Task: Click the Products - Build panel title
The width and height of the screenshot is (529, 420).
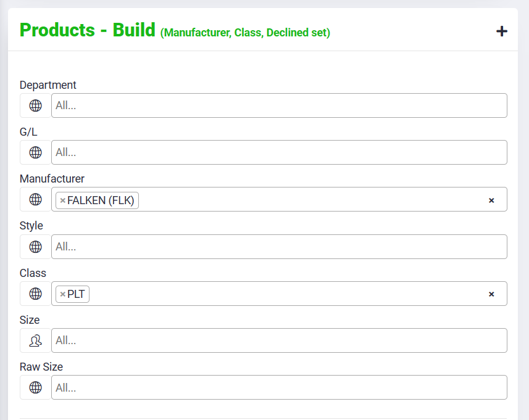Action: 88,30
